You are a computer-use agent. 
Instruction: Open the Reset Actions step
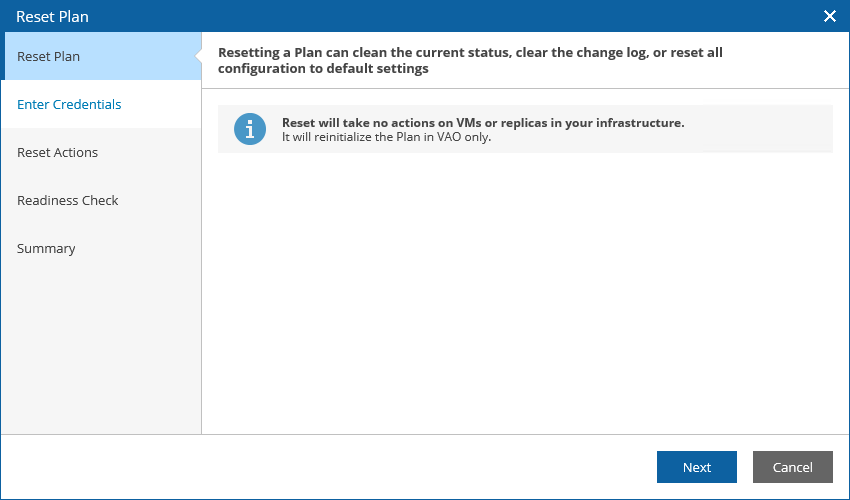[x=57, y=152]
